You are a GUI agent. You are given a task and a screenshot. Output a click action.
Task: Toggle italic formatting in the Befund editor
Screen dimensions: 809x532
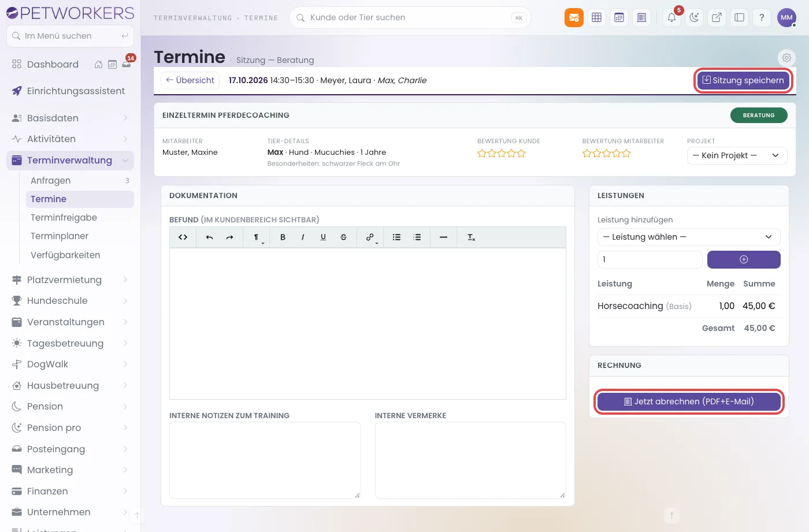pos(303,237)
